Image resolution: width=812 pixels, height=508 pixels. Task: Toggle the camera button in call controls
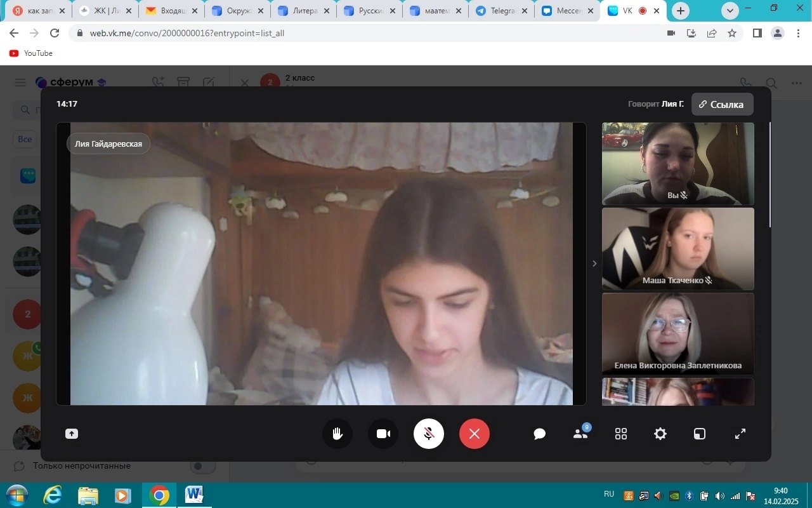tap(383, 434)
